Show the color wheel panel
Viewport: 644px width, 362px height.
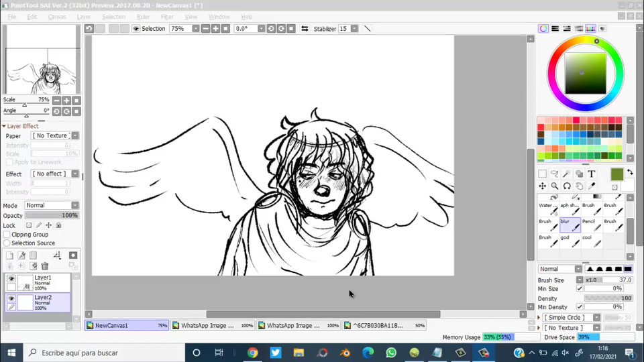tap(543, 29)
